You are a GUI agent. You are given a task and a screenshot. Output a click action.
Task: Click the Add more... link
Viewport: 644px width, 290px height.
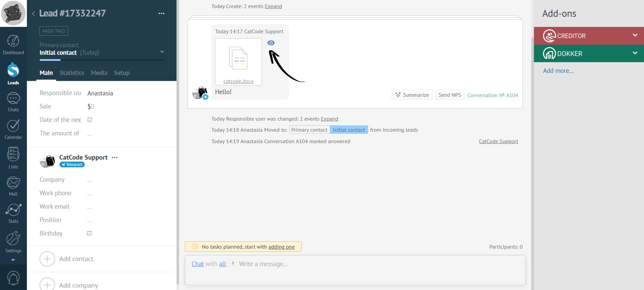tap(558, 71)
